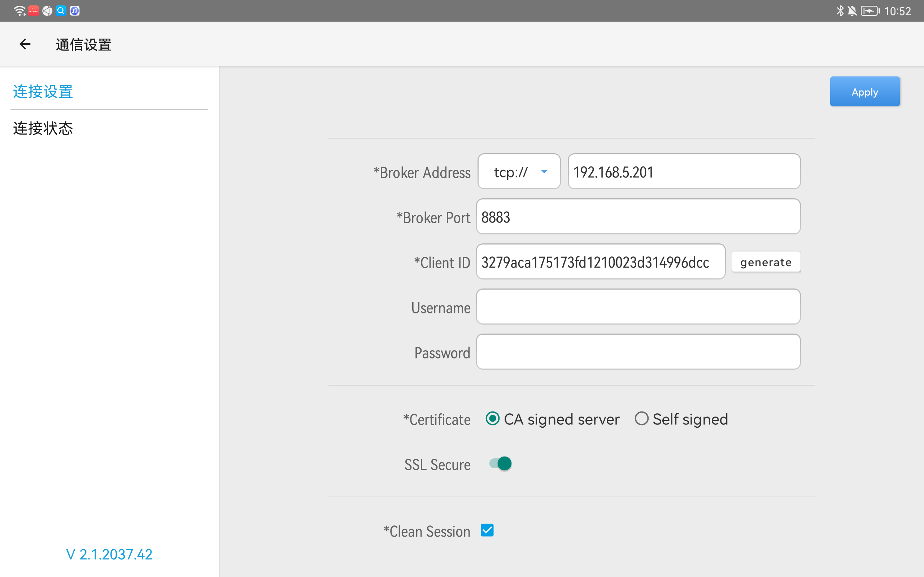Open the 连接设置 tab
924x577 pixels.
[x=43, y=92]
